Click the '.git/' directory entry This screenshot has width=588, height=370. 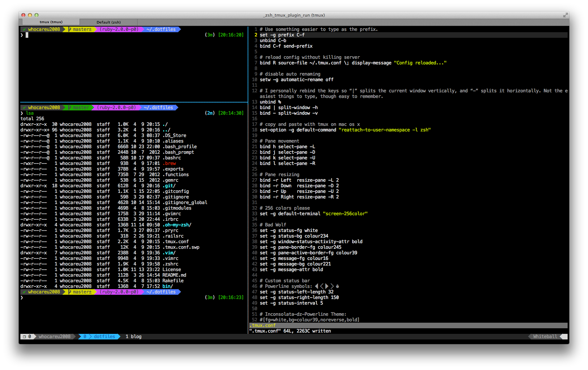click(x=169, y=186)
